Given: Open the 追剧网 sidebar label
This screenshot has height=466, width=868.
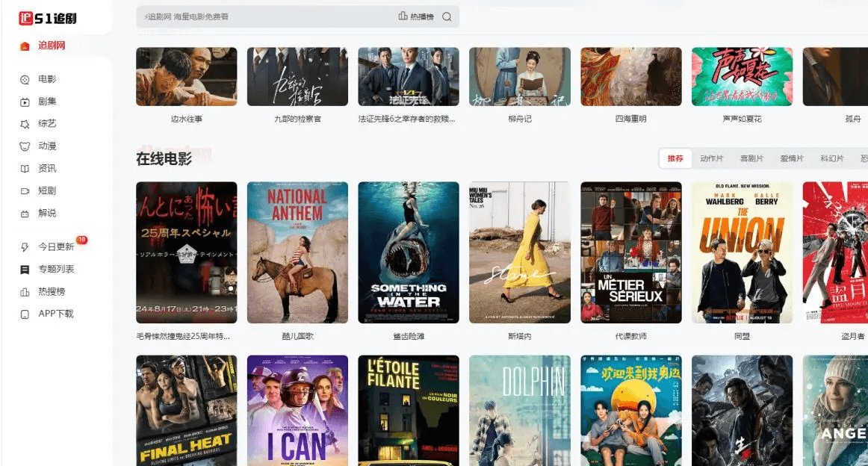Looking at the screenshot, I should (x=52, y=46).
